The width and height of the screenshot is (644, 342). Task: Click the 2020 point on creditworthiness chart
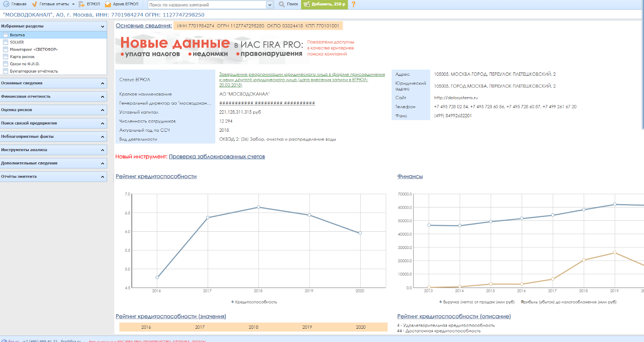(360, 233)
